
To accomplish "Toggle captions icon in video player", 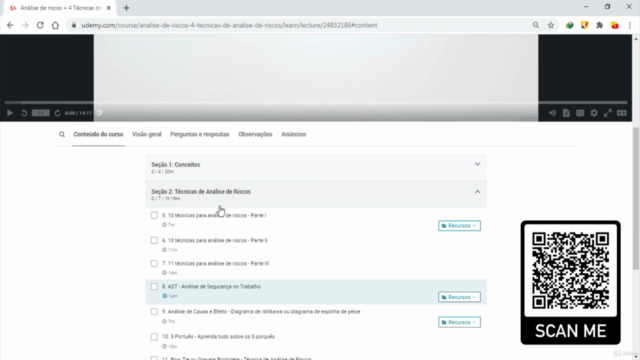I will 580,113.
